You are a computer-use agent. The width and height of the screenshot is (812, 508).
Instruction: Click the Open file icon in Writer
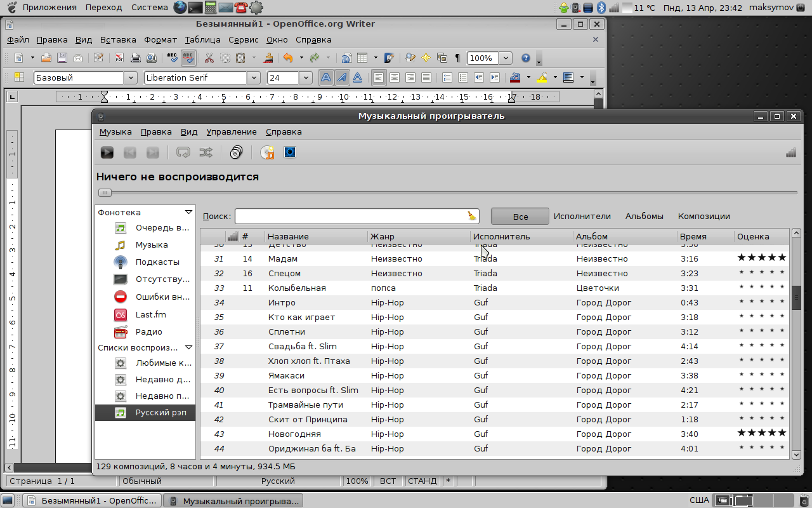click(46, 58)
